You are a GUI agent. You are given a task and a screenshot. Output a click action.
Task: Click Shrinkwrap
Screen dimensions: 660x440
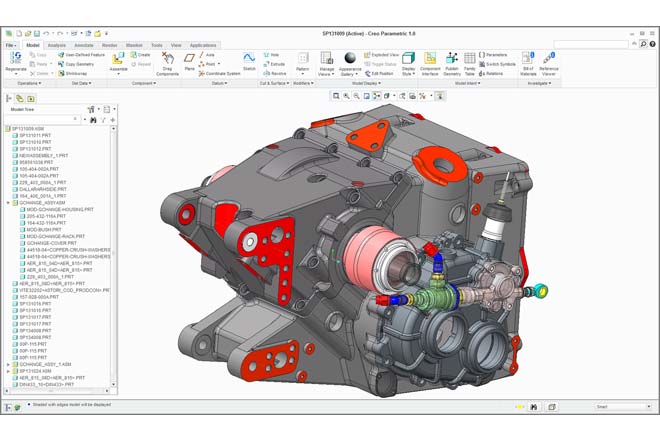(72, 73)
